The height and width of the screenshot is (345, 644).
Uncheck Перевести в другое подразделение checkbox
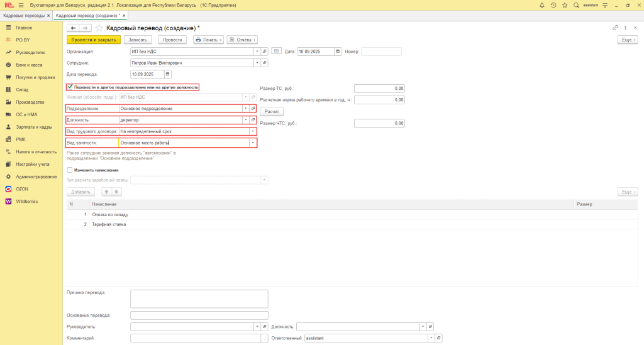[70, 87]
